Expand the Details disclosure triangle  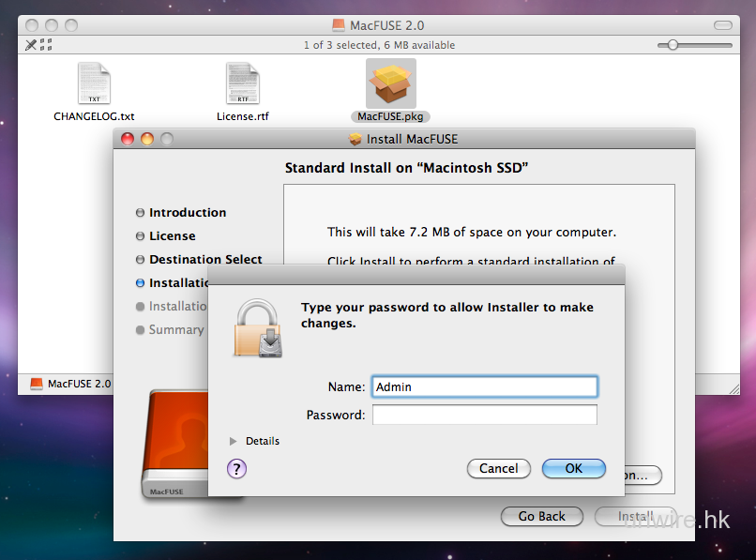[234, 441]
